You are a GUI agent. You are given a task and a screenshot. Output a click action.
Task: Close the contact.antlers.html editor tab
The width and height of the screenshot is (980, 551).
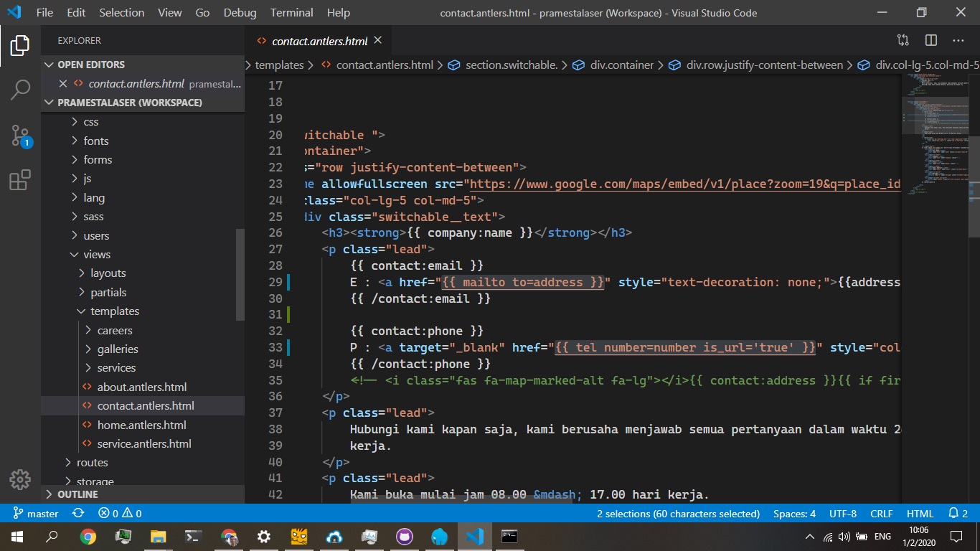pyautogui.click(x=378, y=41)
